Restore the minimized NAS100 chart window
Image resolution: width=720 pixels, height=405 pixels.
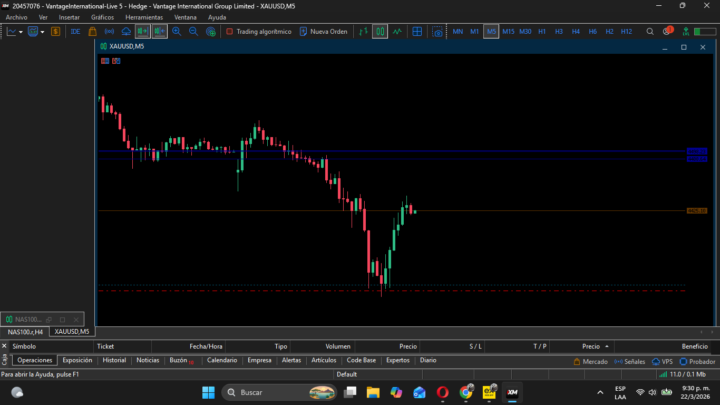point(49,319)
